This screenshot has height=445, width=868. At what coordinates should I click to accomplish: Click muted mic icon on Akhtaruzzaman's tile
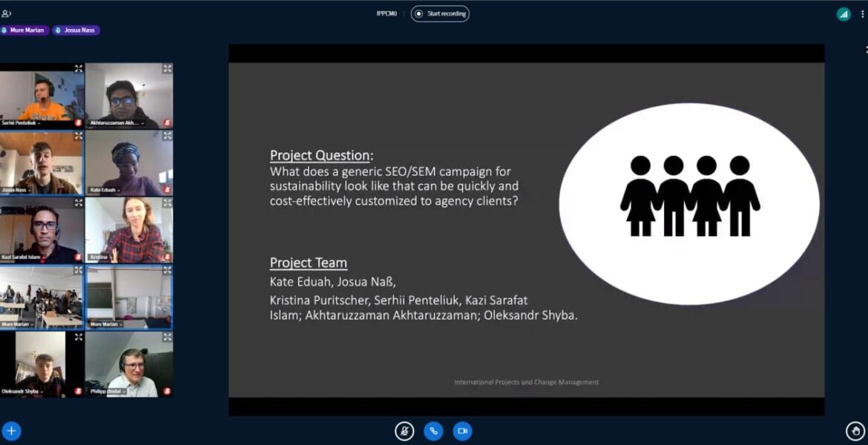[167, 123]
